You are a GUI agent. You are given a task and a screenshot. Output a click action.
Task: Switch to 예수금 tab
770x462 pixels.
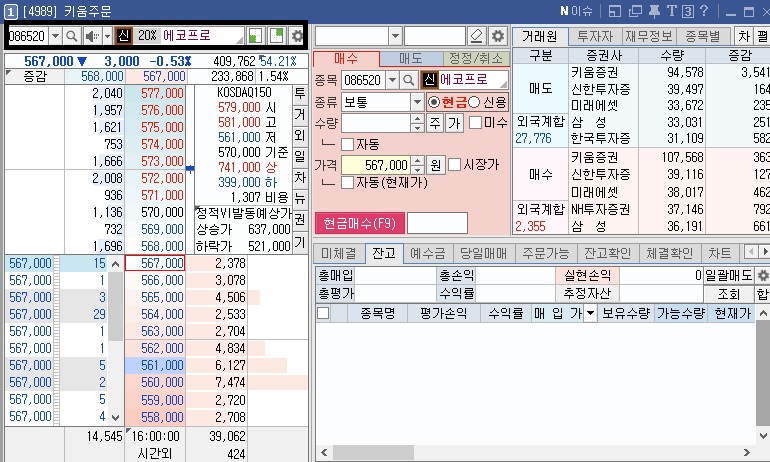(x=428, y=253)
